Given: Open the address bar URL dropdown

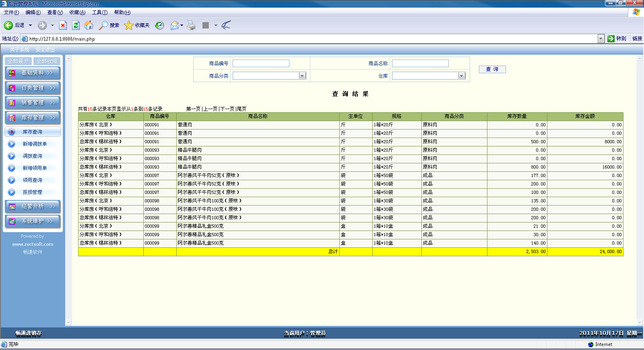Looking at the screenshot, I should 601,39.
